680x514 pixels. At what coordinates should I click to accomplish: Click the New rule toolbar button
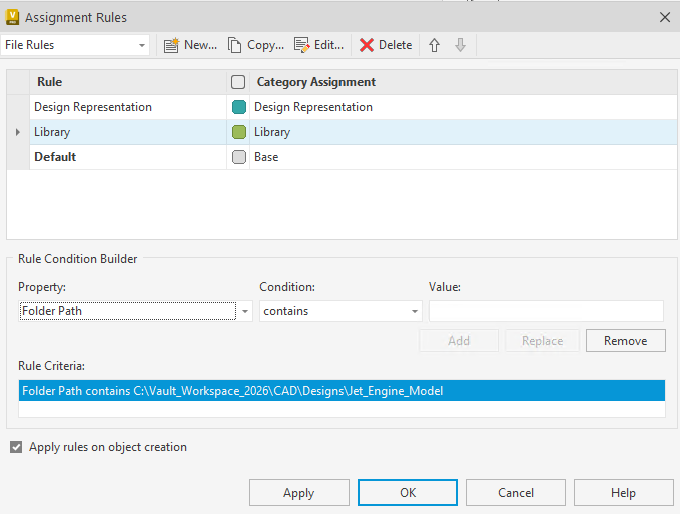[190, 45]
